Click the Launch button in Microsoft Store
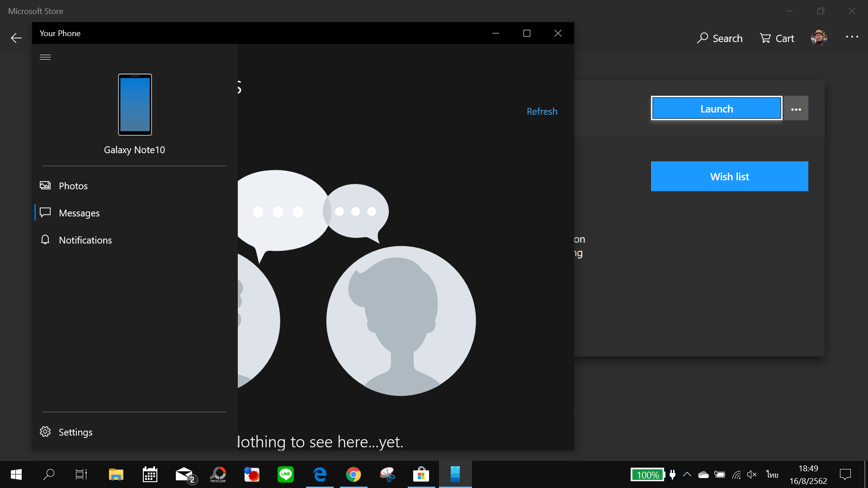 (717, 108)
